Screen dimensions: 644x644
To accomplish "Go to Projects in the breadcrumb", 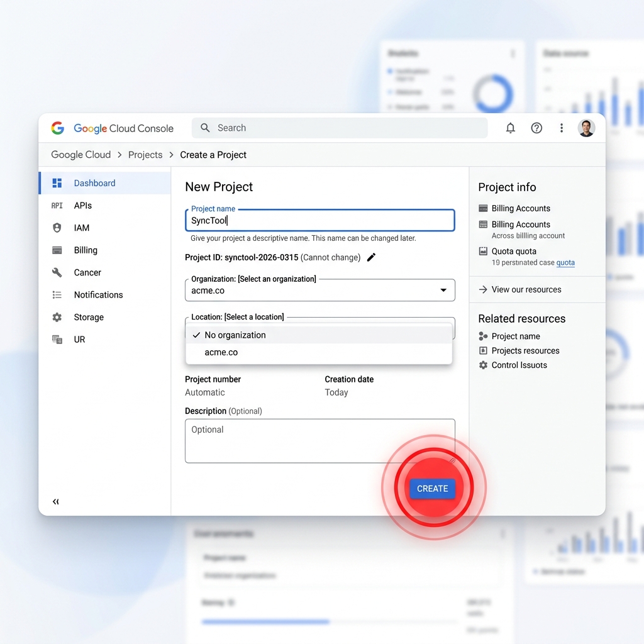I will (145, 155).
